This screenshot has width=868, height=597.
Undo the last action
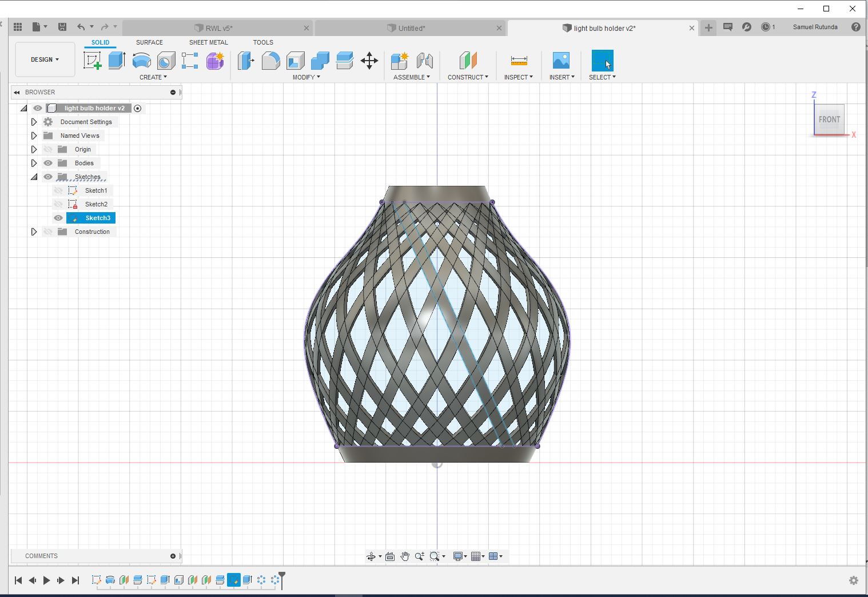click(81, 27)
